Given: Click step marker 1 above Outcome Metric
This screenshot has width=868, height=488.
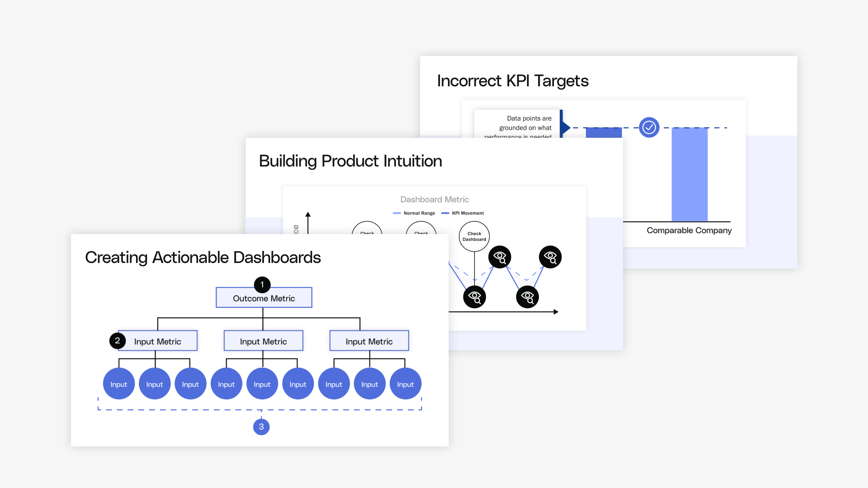Looking at the screenshot, I should point(262,285).
